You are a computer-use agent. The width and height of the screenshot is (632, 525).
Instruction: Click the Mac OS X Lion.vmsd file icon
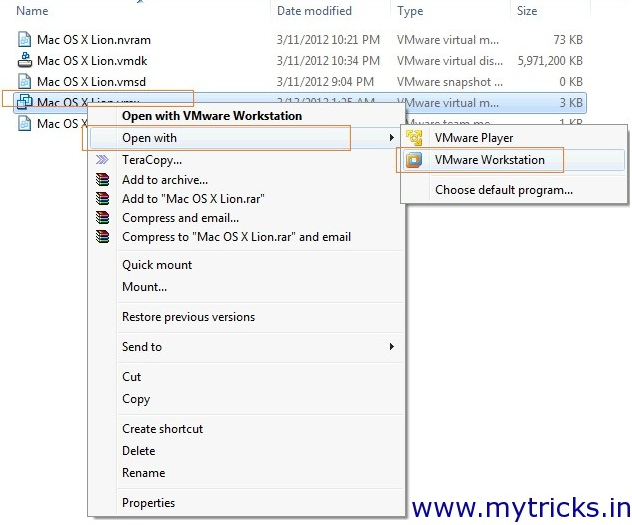pos(25,81)
